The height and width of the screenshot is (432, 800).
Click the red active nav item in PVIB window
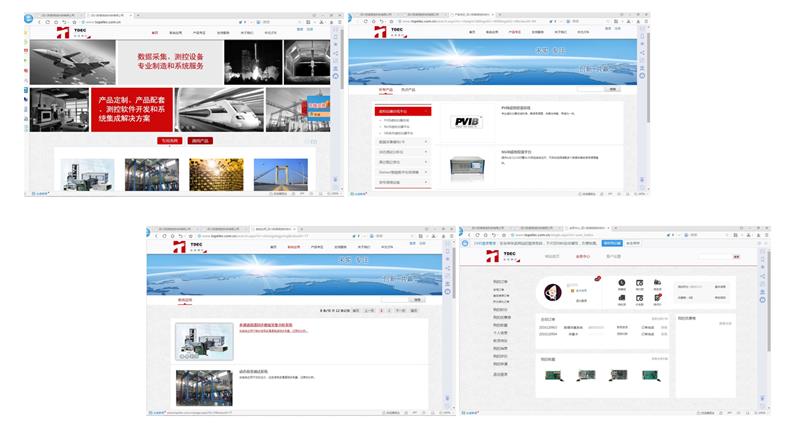(515, 32)
